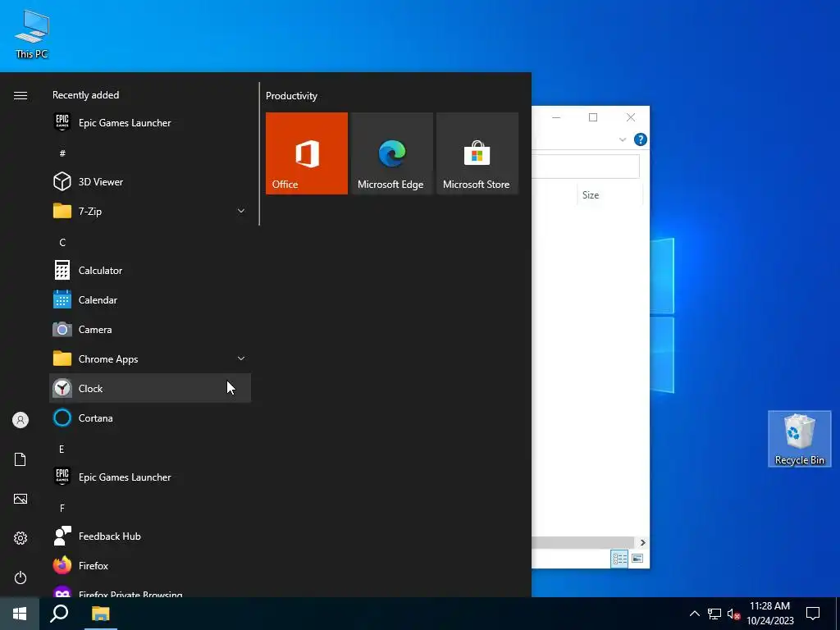Open Documents from Start sidebar
Screen dimensions: 840x630
(21, 459)
